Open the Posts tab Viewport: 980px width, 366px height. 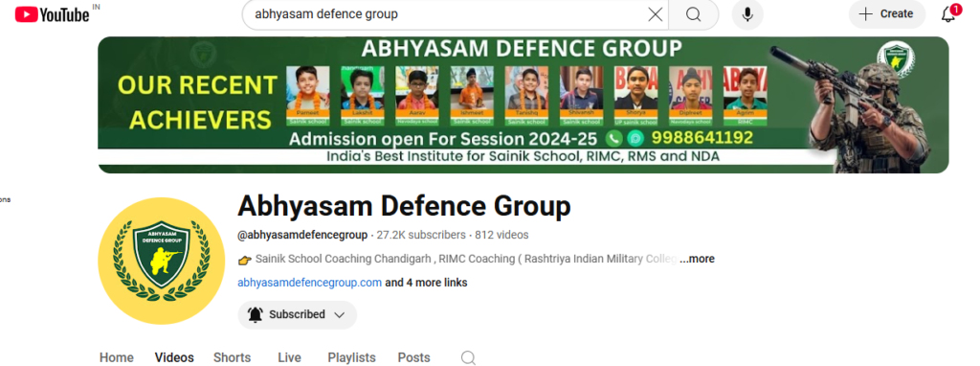[x=413, y=358]
